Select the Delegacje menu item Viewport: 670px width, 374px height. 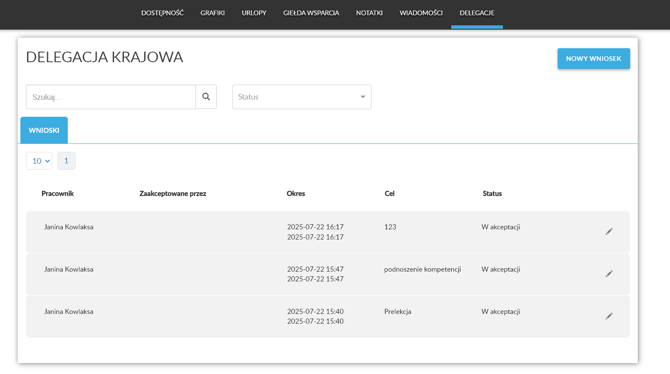477,13
